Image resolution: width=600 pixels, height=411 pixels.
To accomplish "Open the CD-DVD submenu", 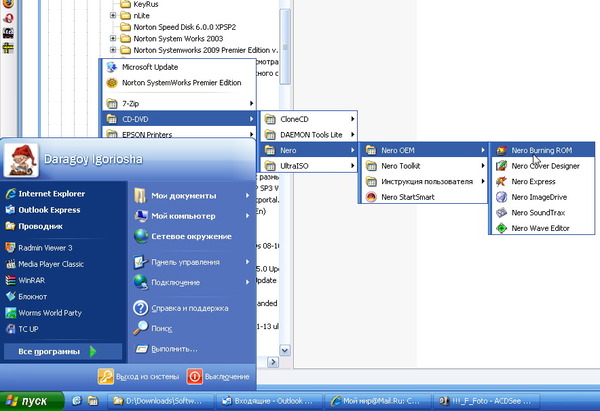I will pos(180,119).
